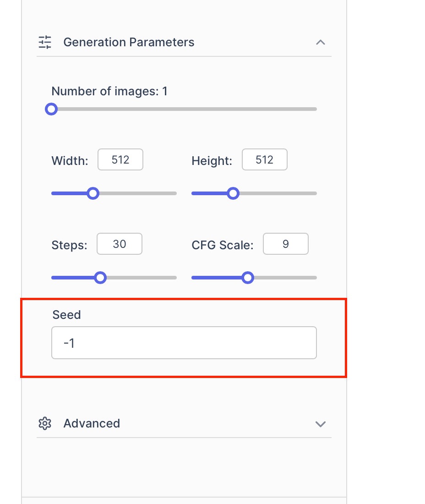
Task: Click the Steps slider handle
Action: tap(100, 278)
